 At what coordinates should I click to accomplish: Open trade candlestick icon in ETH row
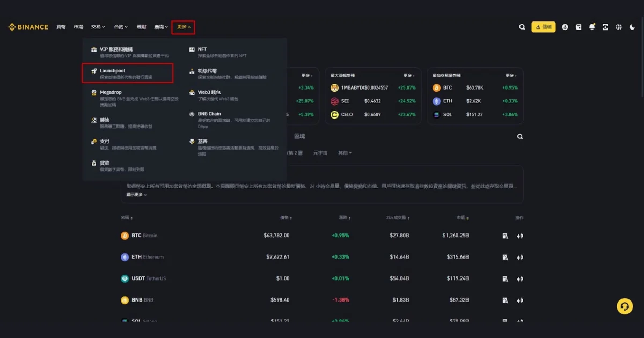pyautogui.click(x=520, y=257)
